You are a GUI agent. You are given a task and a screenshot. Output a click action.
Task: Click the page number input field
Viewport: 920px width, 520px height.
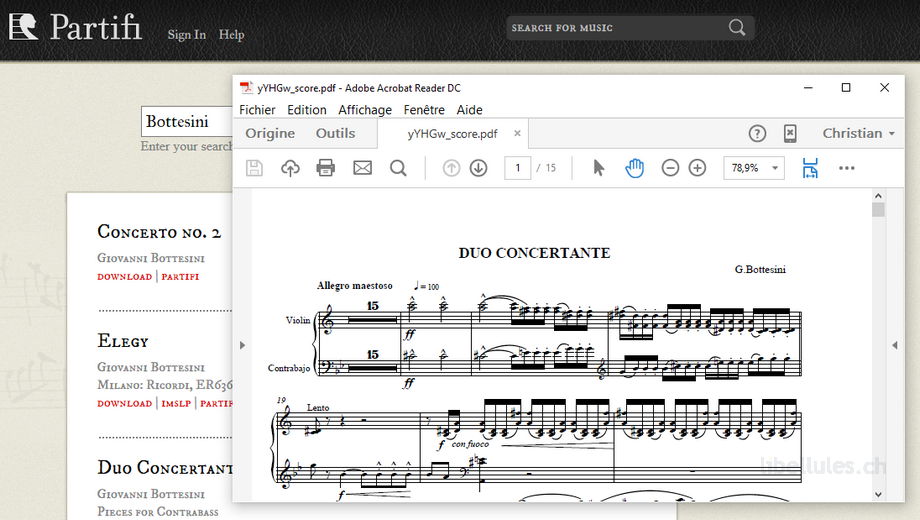518,168
